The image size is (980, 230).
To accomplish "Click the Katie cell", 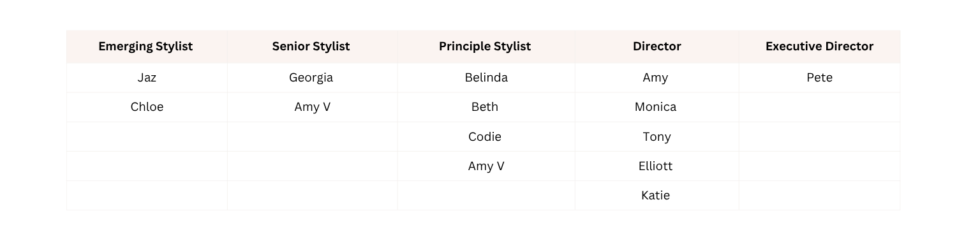I will pos(656,196).
